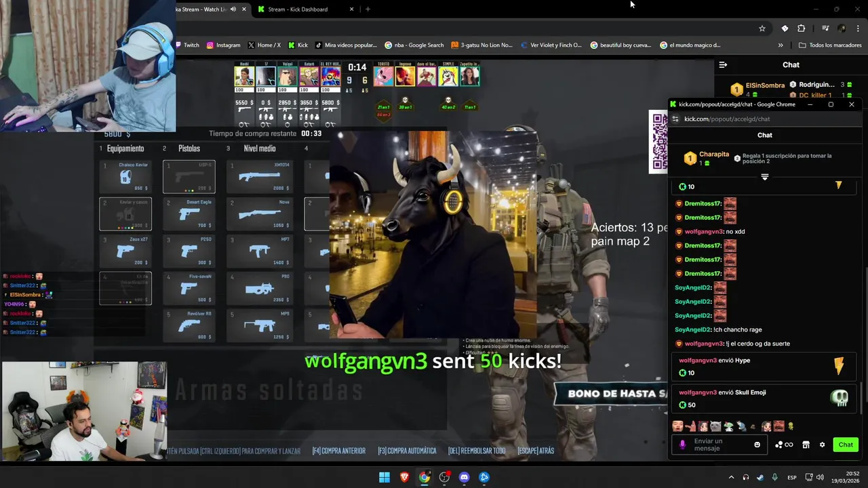Click [F4] Compra anterior option

339,451
